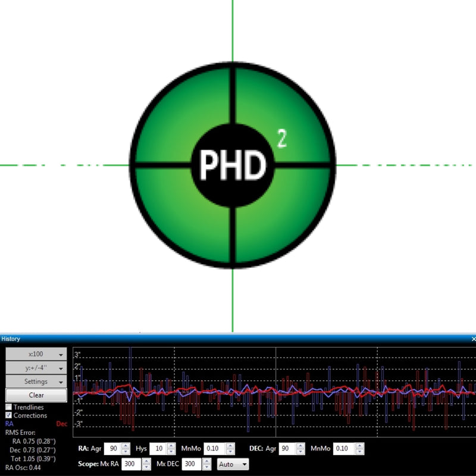The width and height of the screenshot is (476, 476).
Task: Increase DEC Agr using its stepper arrows
Action: [x=300, y=446]
